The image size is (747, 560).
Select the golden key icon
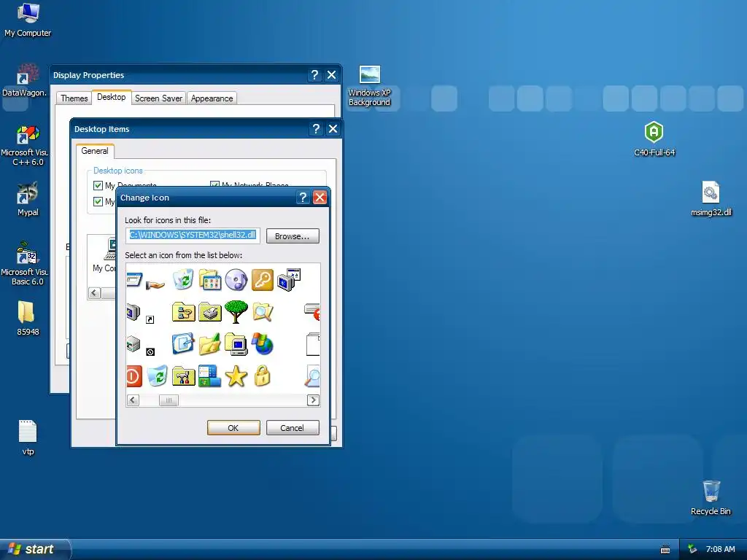coord(263,279)
